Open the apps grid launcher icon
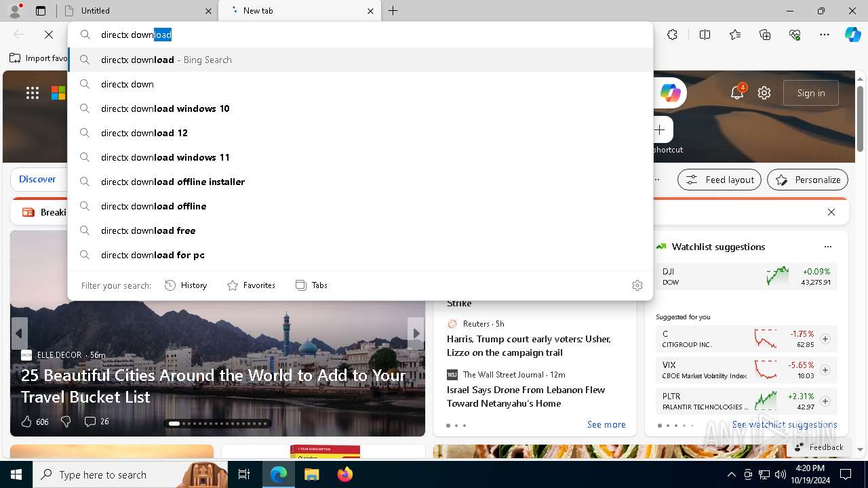Screen dimensions: 868x488 tap(33, 93)
